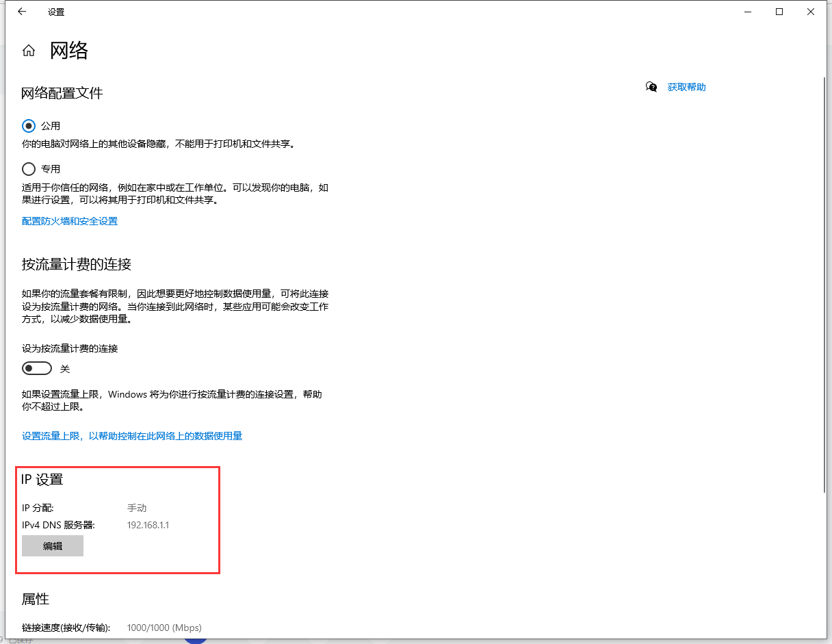Click the 获取帮助 link
The width and height of the screenshot is (832, 644).
point(686,87)
